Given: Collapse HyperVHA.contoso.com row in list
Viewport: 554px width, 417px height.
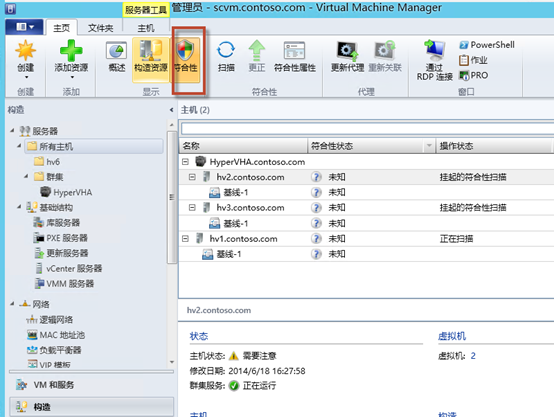Looking at the screenshot, I should point(185,162).
